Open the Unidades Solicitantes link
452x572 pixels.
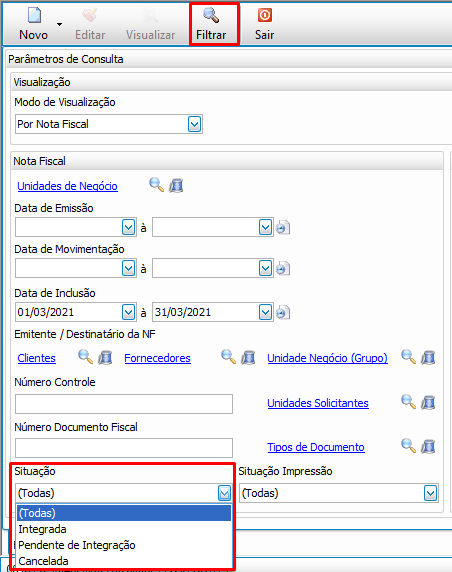(x=318, y=403)
